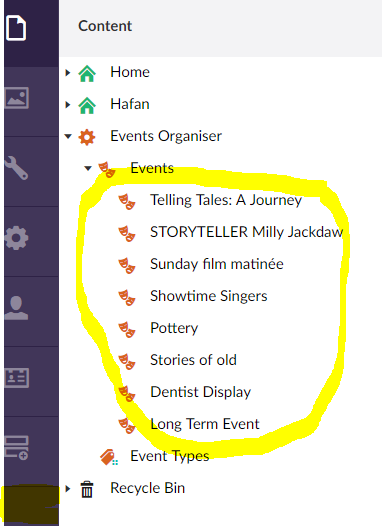Expand the Home tree node
382x526 pixels.
click(68, 72)
